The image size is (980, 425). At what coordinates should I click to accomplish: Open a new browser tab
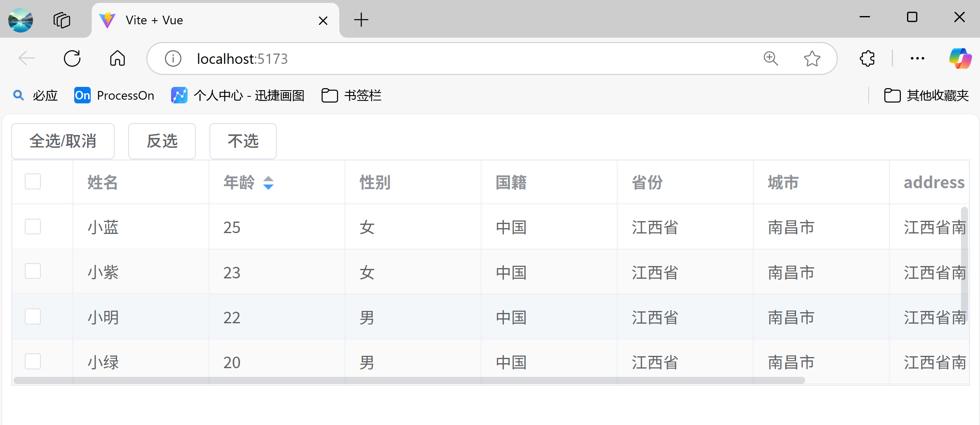361,20
